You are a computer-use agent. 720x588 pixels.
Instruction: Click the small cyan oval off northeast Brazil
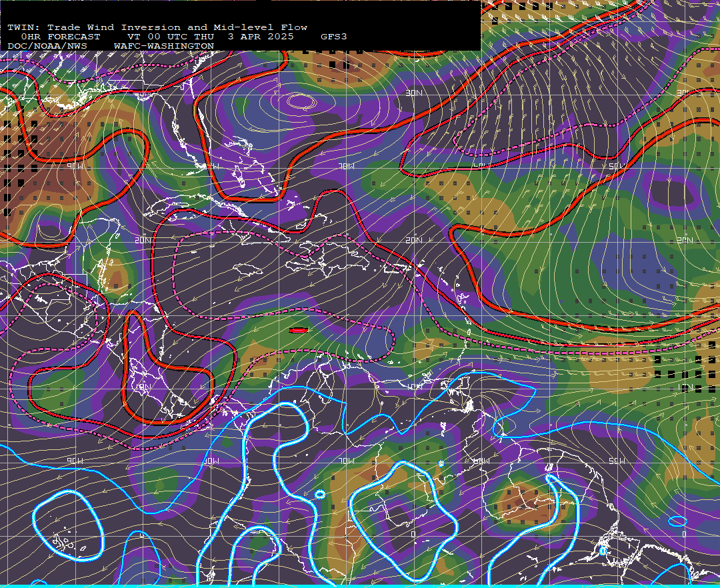click(x=678, y=521)
